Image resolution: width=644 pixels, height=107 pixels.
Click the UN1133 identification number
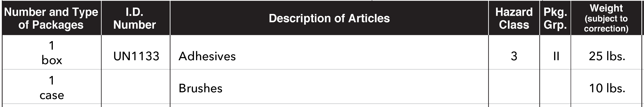(136, 56)
